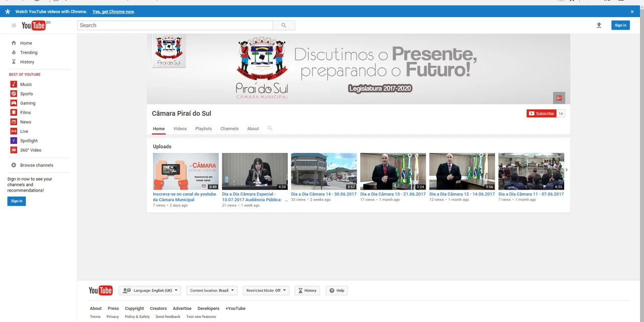Screen dimensions: 644x322
Task: Click the upload video icon
Action: pos(599,25)
